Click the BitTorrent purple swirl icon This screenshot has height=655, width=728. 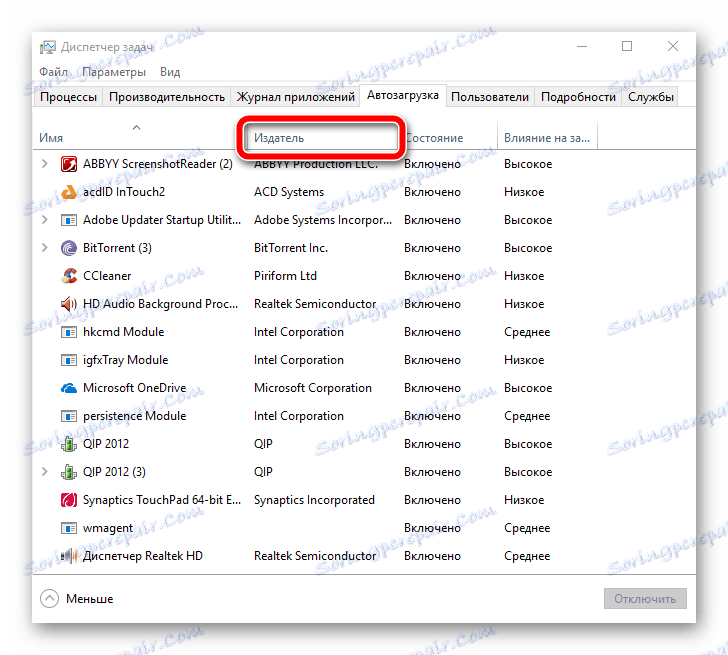tap(69, 248)
